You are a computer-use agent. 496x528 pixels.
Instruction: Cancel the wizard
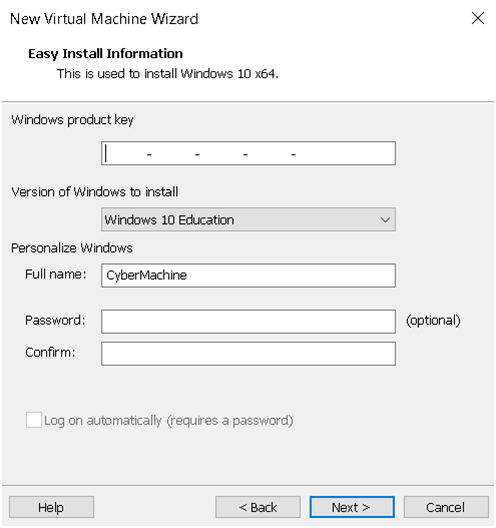pyautogui.click(x=446, y=507)
